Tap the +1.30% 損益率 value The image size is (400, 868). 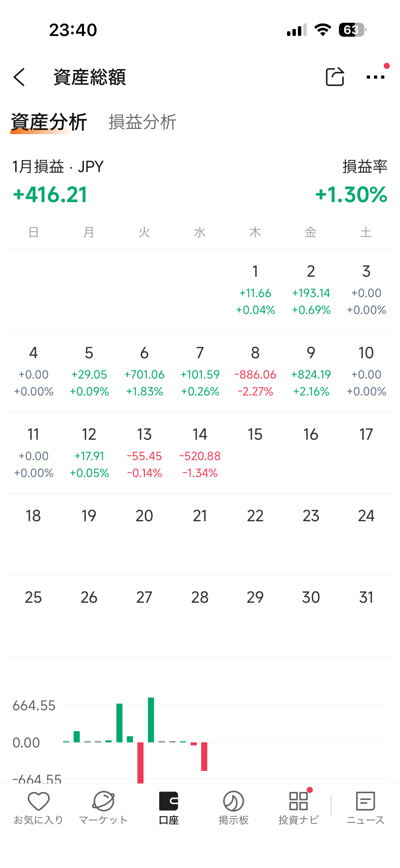351,195
